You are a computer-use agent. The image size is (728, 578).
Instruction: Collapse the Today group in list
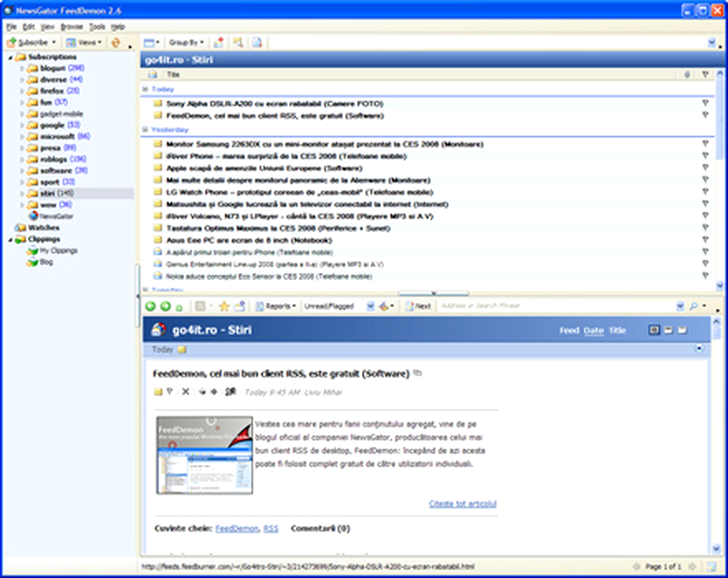pos(145,88)
